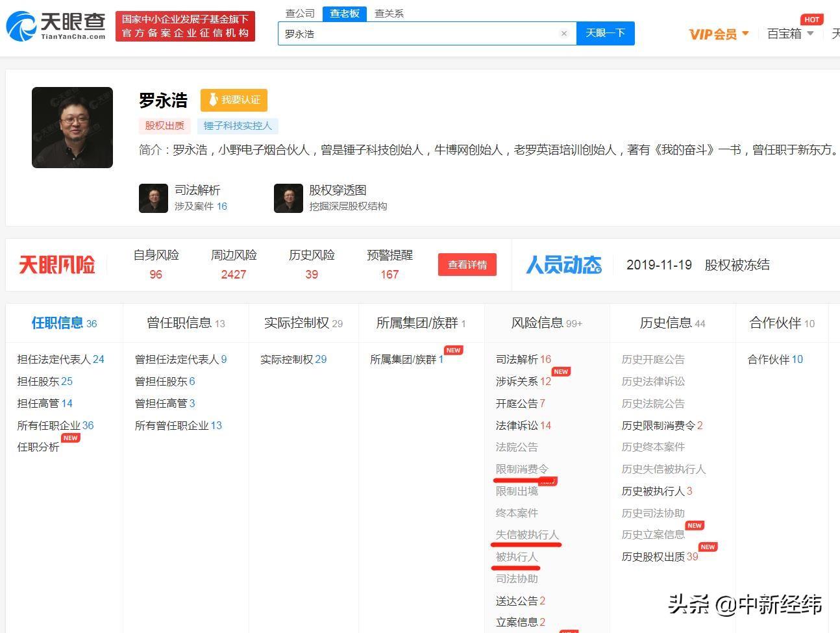Click the 人员动态 logo

[563, 265]
